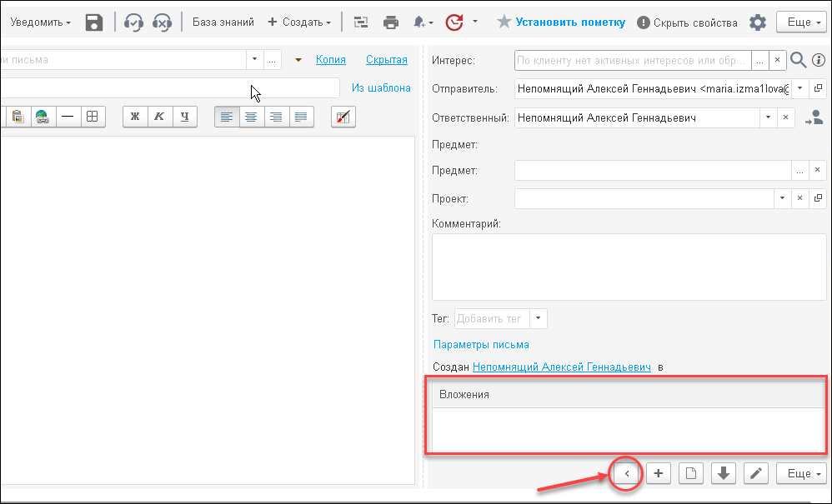This screenshot has width=832, height=504.
Task: Toggle italic К formatting
Action: (x=160, y=117)
